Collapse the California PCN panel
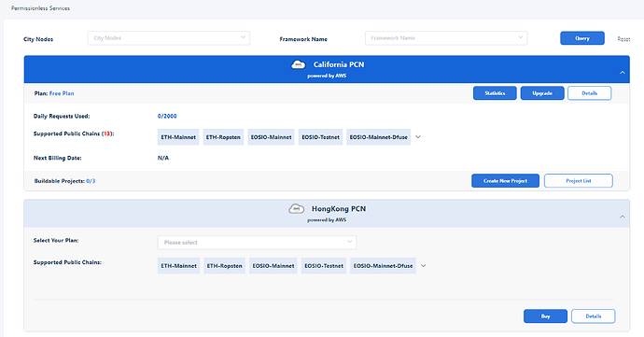 click(x=623, y=72)
